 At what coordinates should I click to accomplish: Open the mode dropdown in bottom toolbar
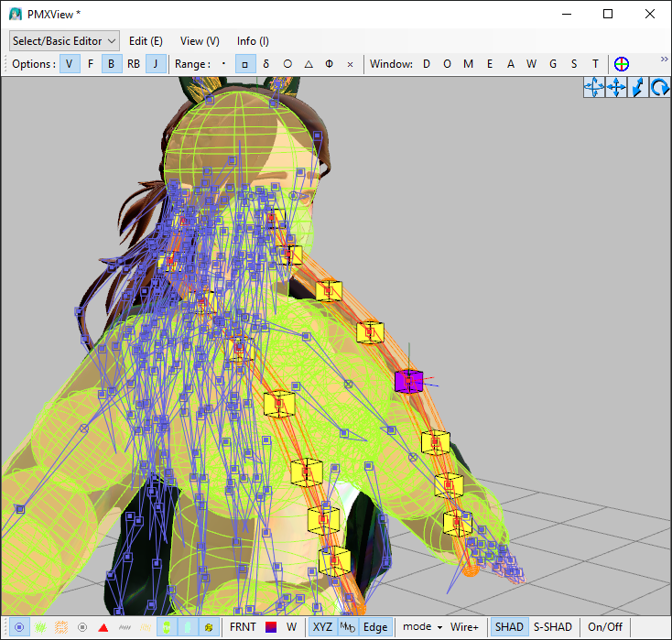pyautogui.click(x=421, y=627)
